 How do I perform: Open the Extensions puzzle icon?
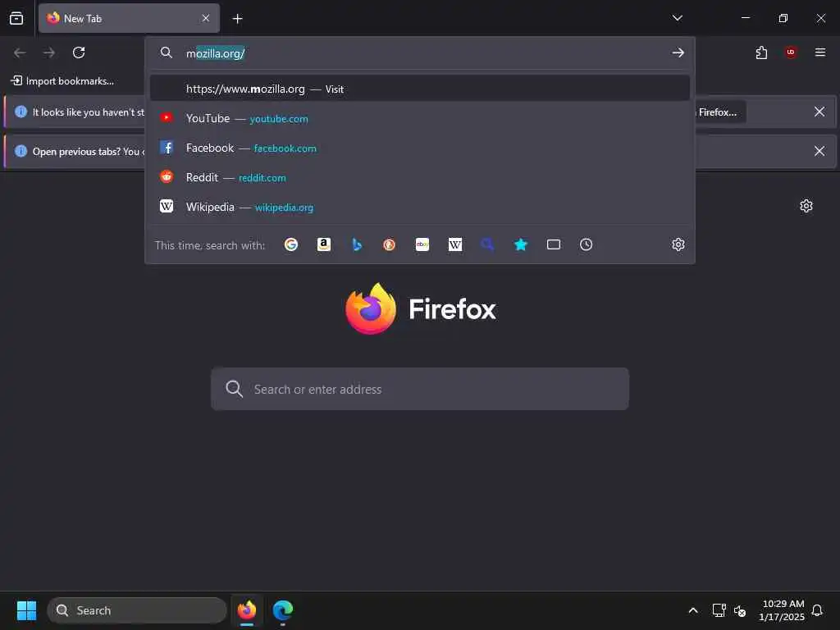(x=761, y=52)
